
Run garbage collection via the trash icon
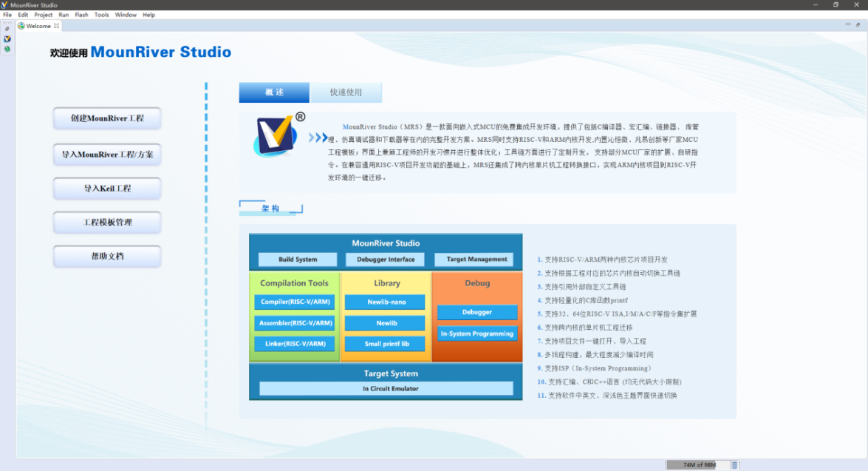coord(735,464)
